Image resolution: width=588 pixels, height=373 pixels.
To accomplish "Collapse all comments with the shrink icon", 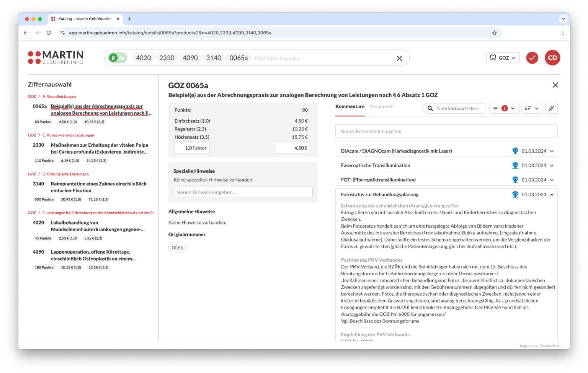I will 551,109.
